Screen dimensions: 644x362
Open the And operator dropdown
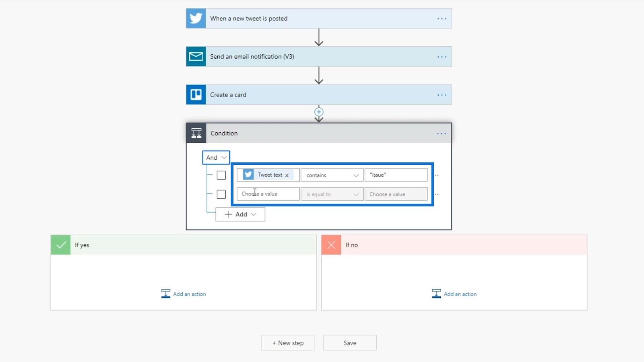click(216, 158)
